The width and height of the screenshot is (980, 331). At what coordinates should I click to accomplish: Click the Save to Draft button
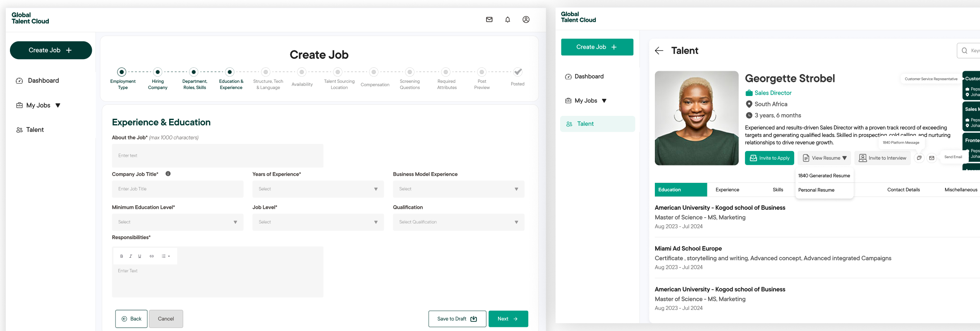coord(457,319)
